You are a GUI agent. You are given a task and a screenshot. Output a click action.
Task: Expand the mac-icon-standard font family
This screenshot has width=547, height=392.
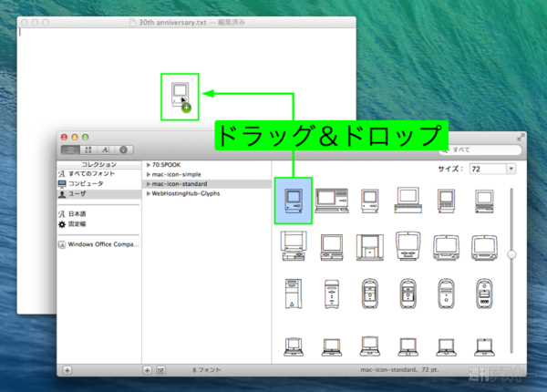click(149, 184)
